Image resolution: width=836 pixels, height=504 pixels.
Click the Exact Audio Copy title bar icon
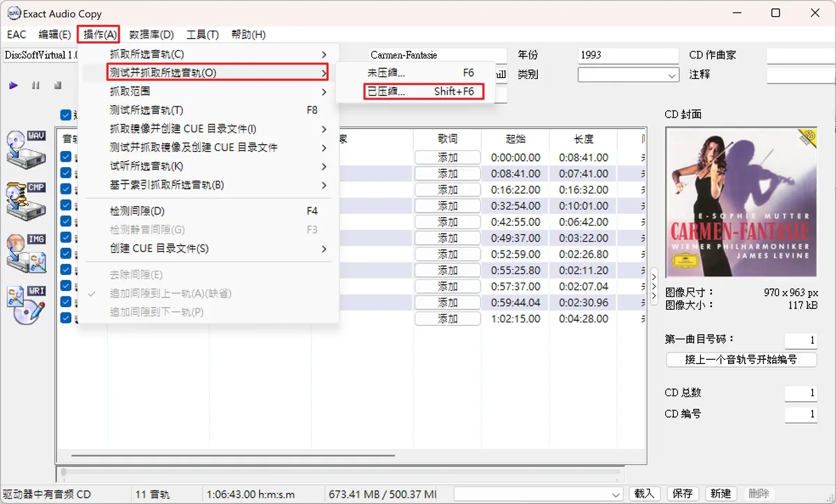[x=13, y=13]
